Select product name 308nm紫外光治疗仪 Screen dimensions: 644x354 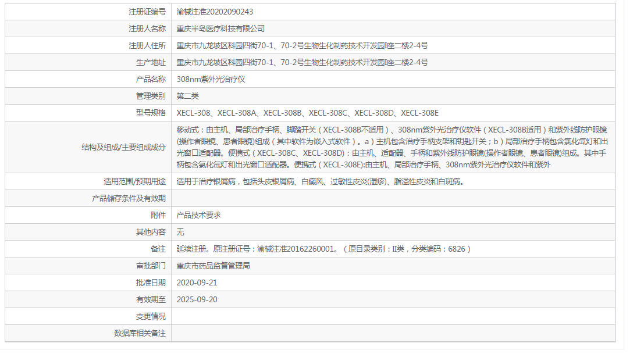point(211,79)
